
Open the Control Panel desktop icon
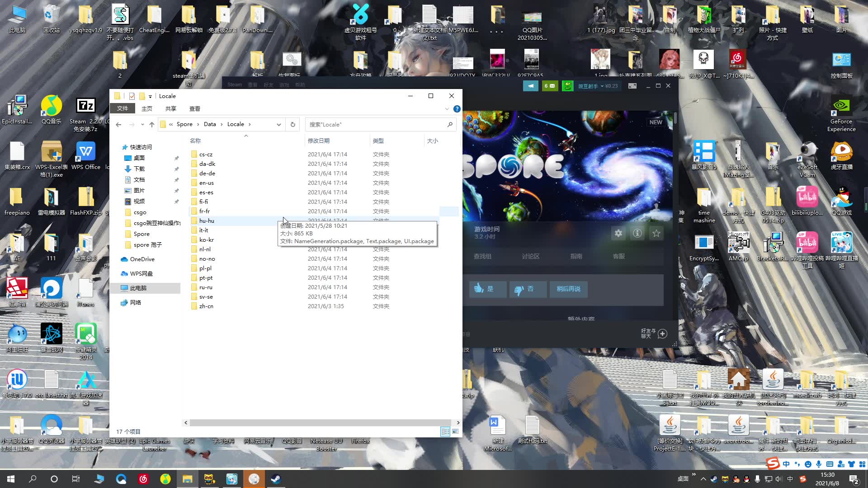pyautogui.click(x=841, y=65)
